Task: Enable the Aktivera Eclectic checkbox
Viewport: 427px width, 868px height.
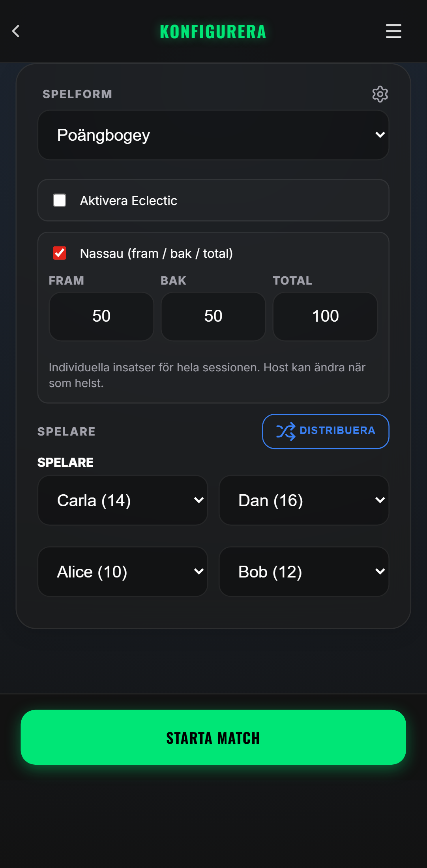Action: [60, 200]
